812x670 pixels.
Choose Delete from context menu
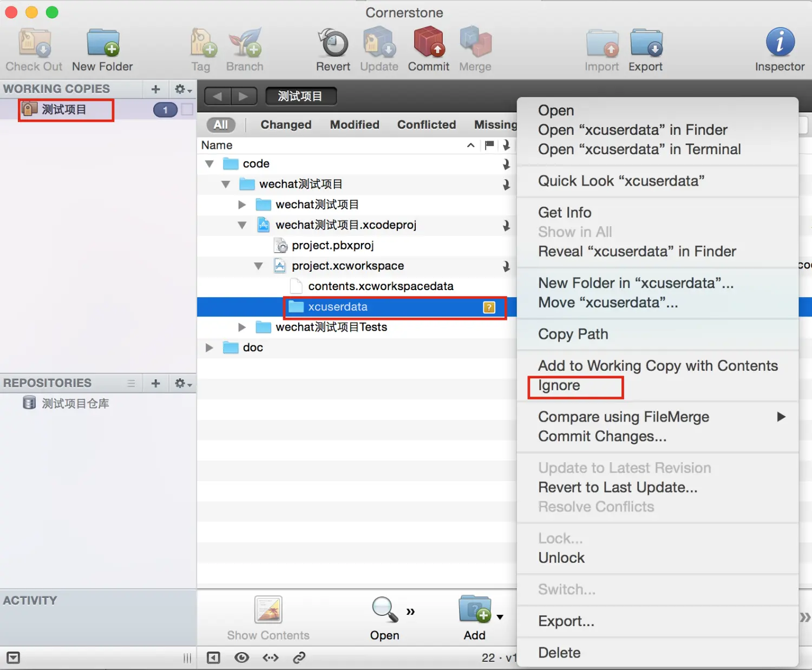[x=657, y=653]
